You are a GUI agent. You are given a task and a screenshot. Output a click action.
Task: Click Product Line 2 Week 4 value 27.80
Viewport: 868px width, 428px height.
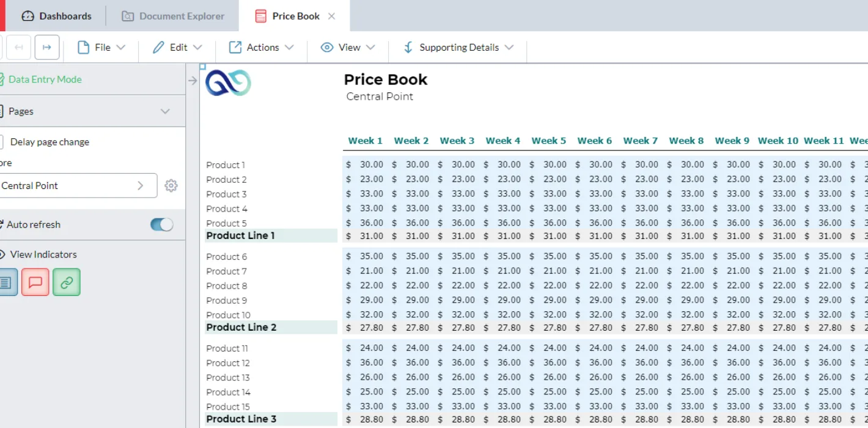click(x=502, y=328)
